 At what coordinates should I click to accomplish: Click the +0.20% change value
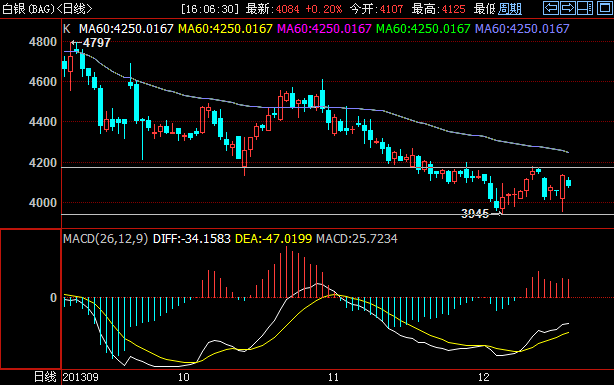323,9
